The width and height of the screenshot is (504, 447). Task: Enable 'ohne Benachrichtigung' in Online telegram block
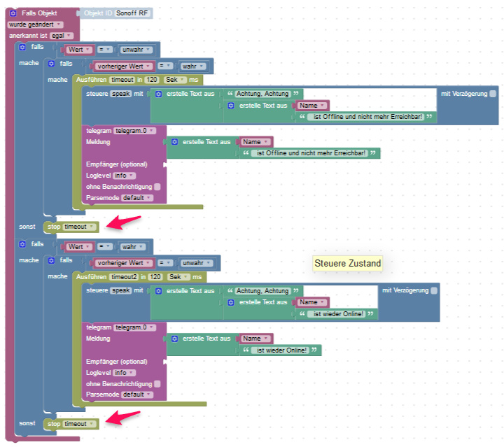tap(157, 384)
